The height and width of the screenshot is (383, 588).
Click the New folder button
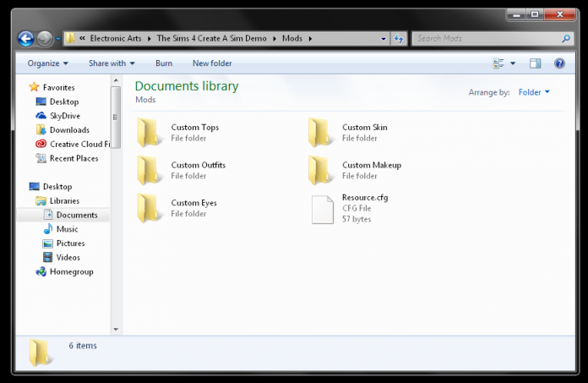pyautogui.click(x=212, y=63)
